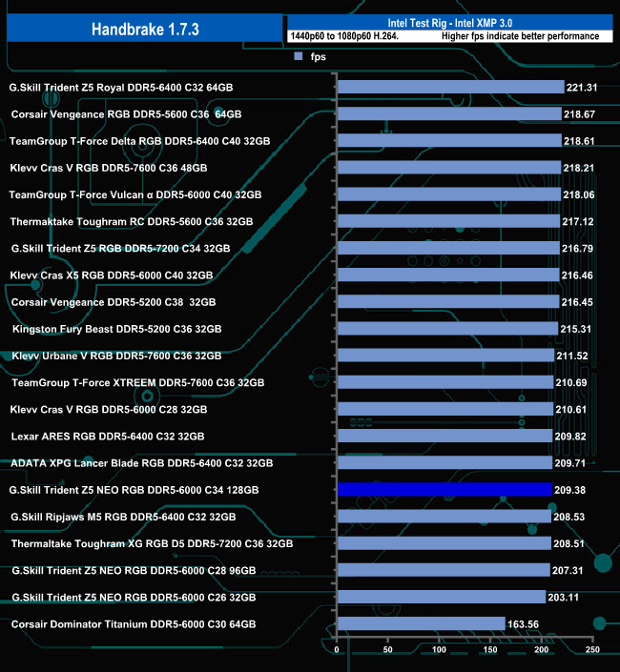Click the 209.71 fps value

point(569,463)
